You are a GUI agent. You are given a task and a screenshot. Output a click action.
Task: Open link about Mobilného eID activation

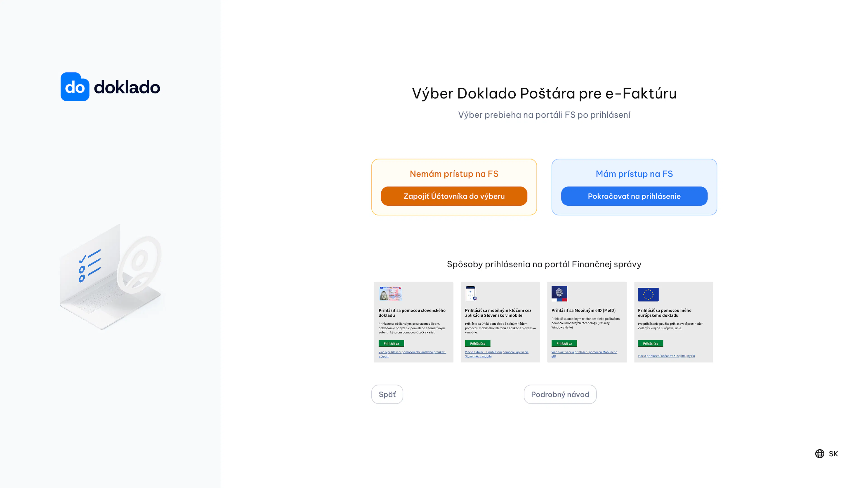coord(584,354)
